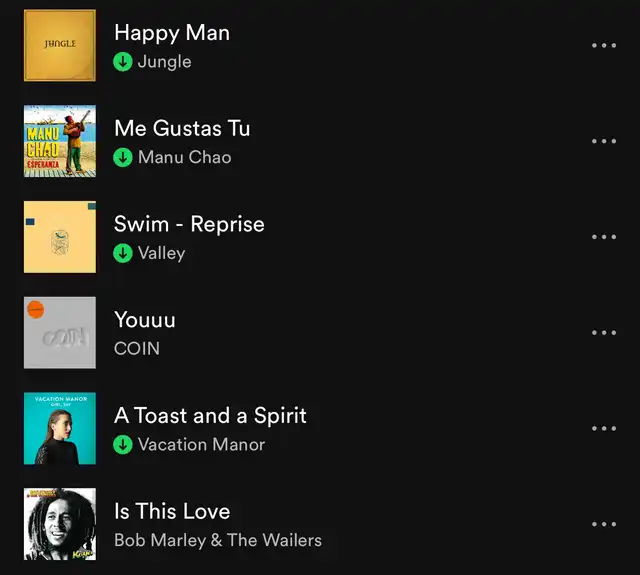
Task: Click downloaded arrow icon beside Valley
Action: [123, 253]
